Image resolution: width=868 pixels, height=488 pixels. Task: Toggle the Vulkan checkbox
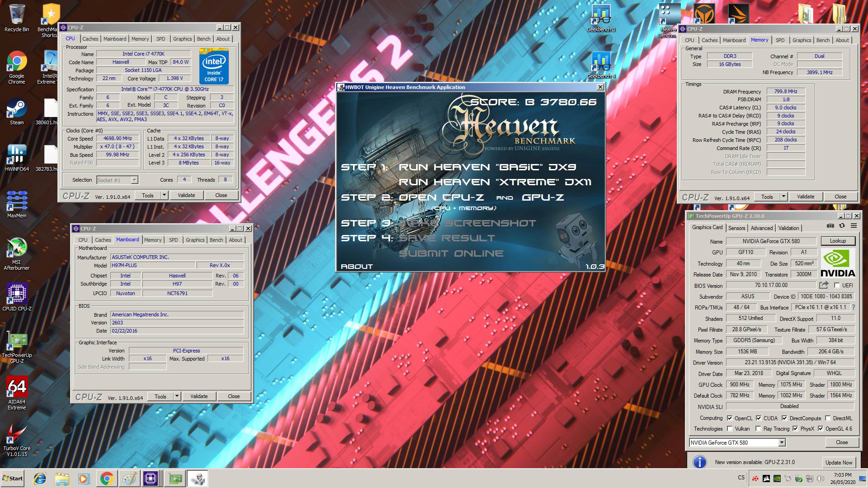[x=729, y=429]
